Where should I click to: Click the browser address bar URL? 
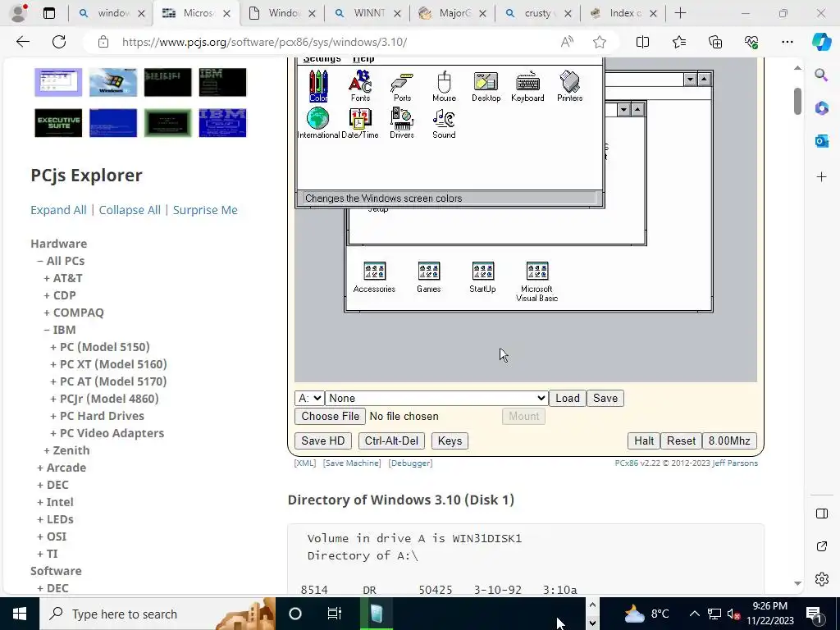point(264,42)
